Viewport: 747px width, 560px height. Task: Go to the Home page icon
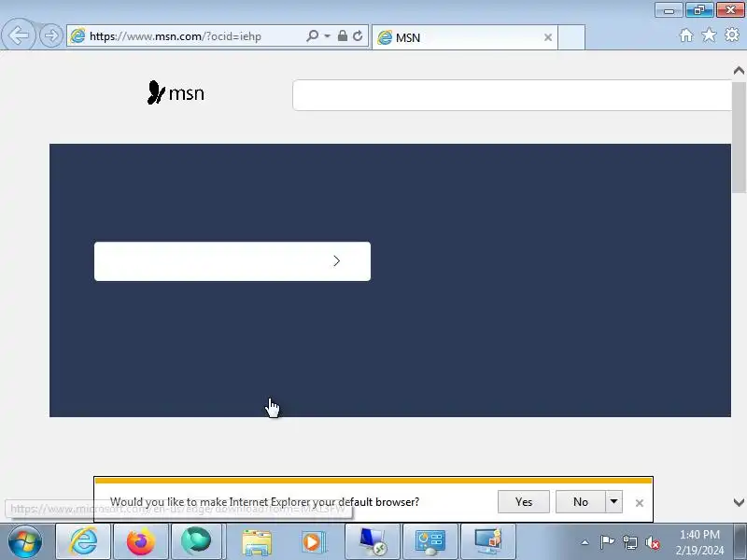coord(686,35)
